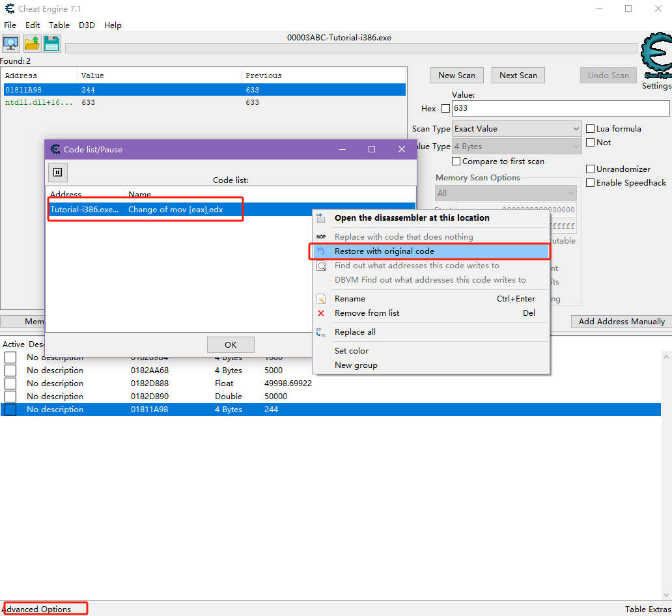Open the Table menu

[59, 25]
